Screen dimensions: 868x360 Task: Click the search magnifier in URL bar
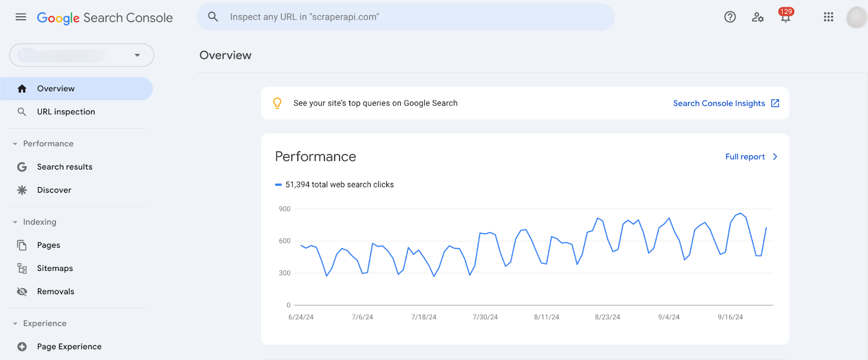coord(213,17)
